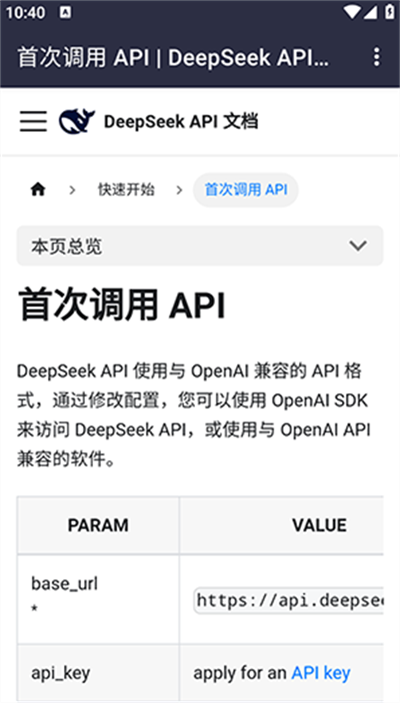Tap the 首次调用 API page heading
Image resolution: width=400 pixels, height=703 pixels.
coord(122,306)
